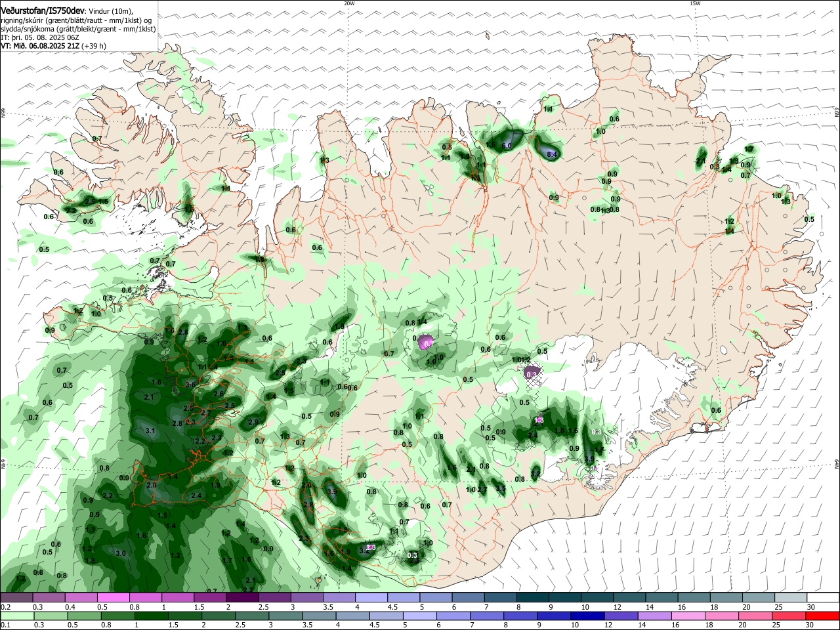
Task: Click the 20W longitude label
Action: click(349, 3)
